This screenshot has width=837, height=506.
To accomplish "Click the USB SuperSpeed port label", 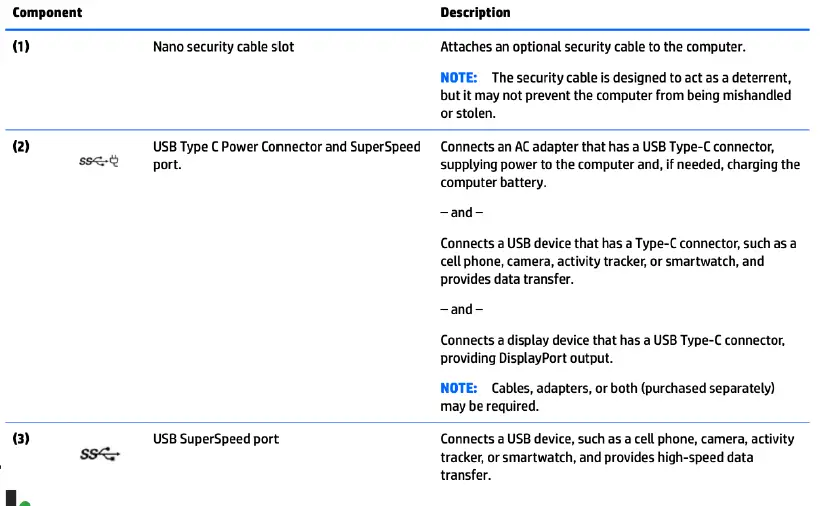I will click(216, 439).
